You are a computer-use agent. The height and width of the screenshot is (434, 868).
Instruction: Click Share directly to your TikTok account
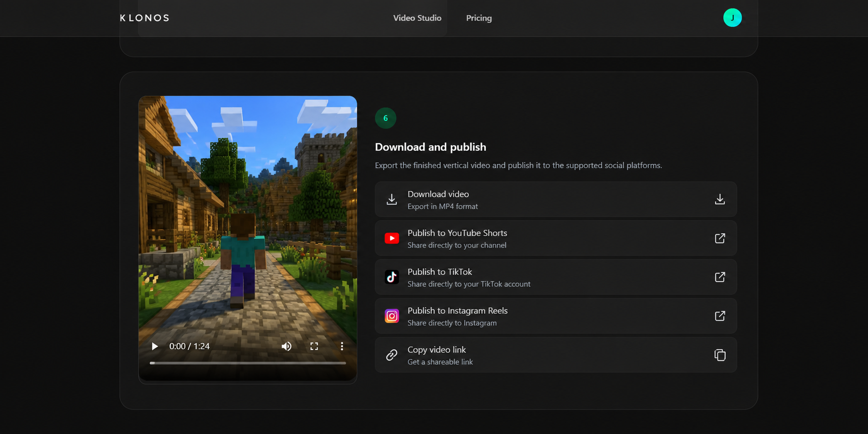pos(469,284)
